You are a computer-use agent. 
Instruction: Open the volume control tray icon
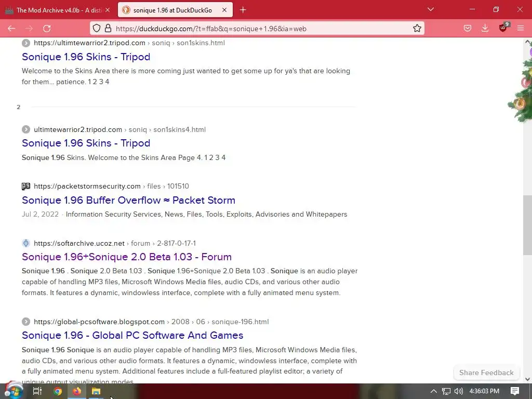(458, 391)
